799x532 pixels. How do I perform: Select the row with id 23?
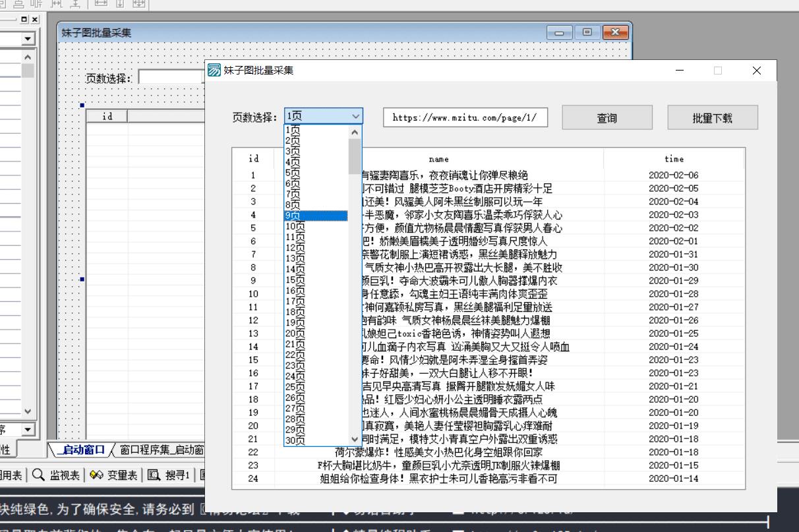coord(488,465)
